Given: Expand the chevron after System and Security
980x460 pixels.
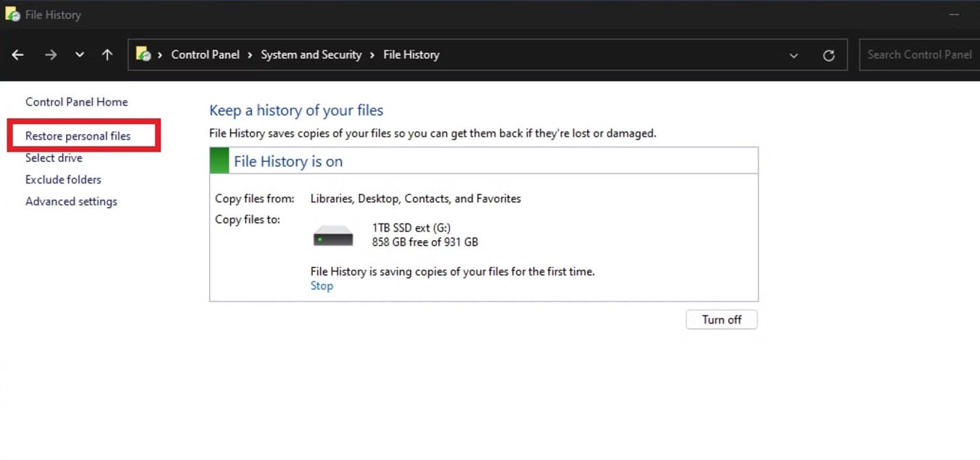Looking at the screenshot, I should pos(372,55).
